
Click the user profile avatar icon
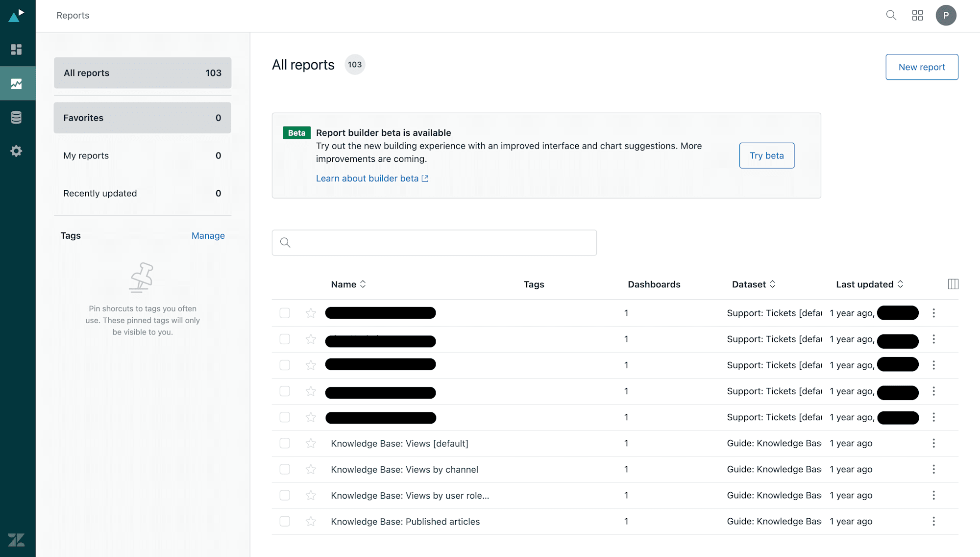945,15
